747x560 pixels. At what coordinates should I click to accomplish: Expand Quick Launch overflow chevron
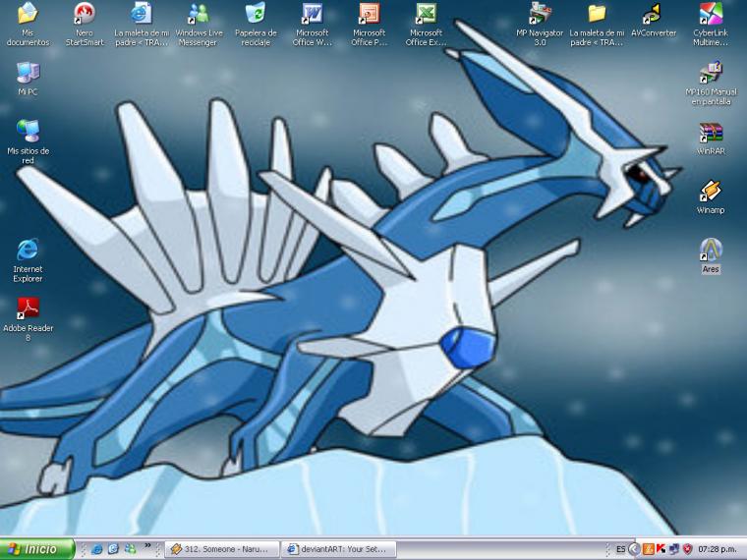(147, 545)
